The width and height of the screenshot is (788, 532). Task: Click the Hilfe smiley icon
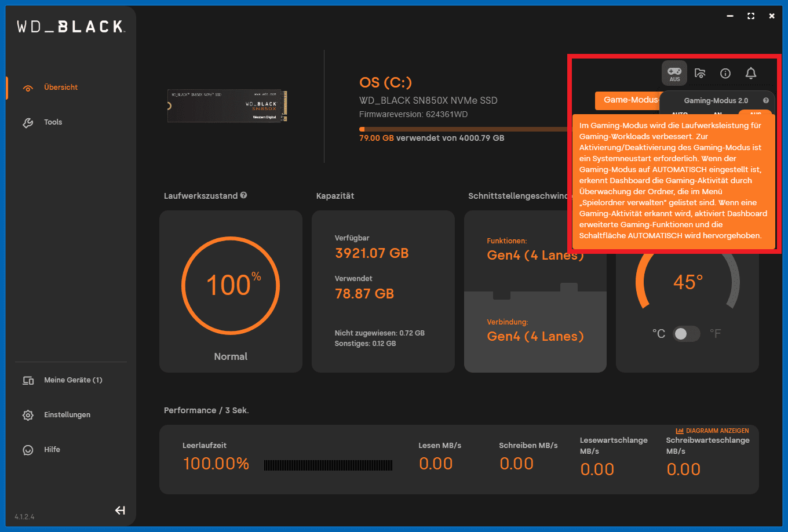pos(28,450)
